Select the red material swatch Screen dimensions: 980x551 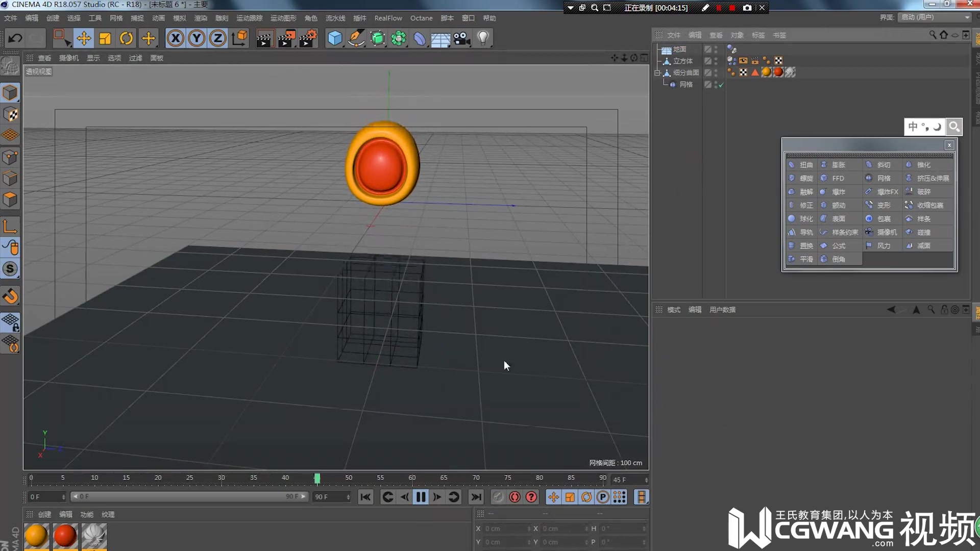[x=65, y=536]
